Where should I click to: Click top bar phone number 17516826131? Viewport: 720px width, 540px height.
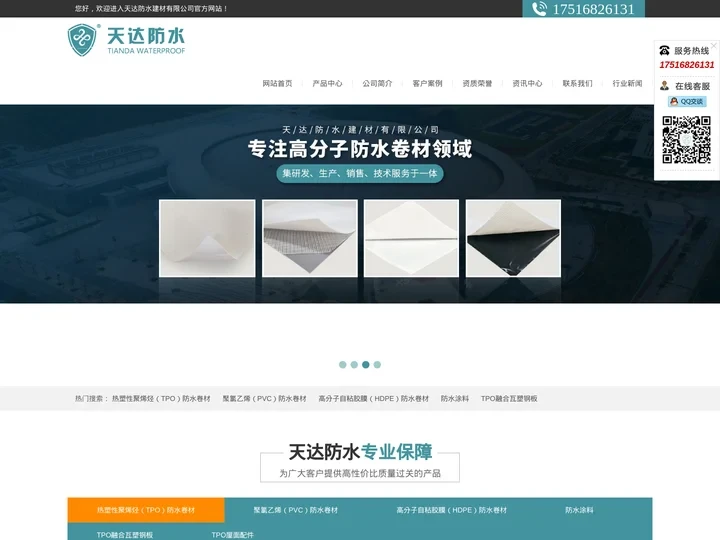pyautogui.click(x=593, y=9)
